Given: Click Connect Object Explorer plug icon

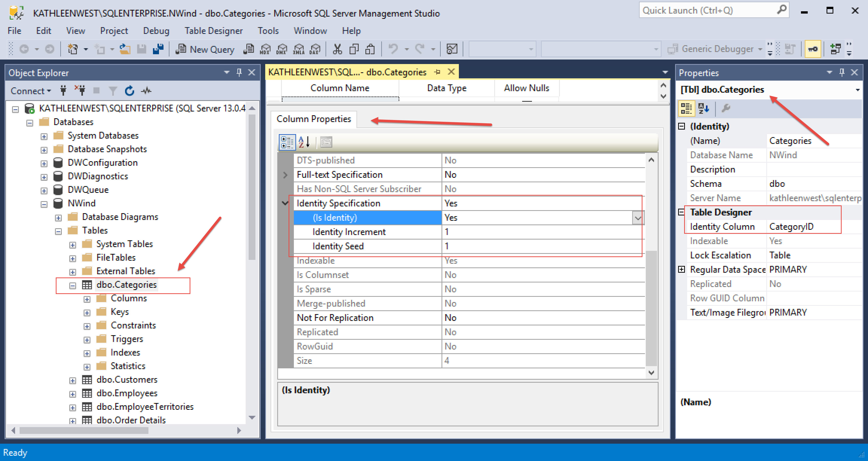Looking at the screenshot, I should (x=63, y=90).
